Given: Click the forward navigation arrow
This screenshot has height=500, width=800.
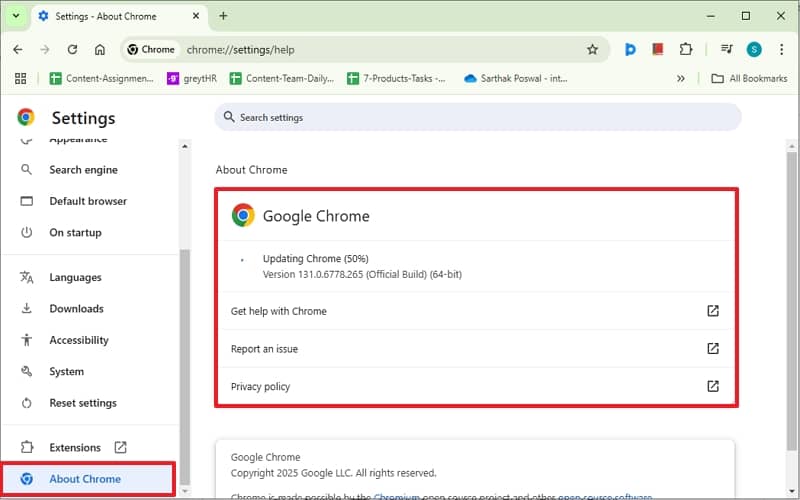Looking at the screenshot, I should [x=45, y=49].
